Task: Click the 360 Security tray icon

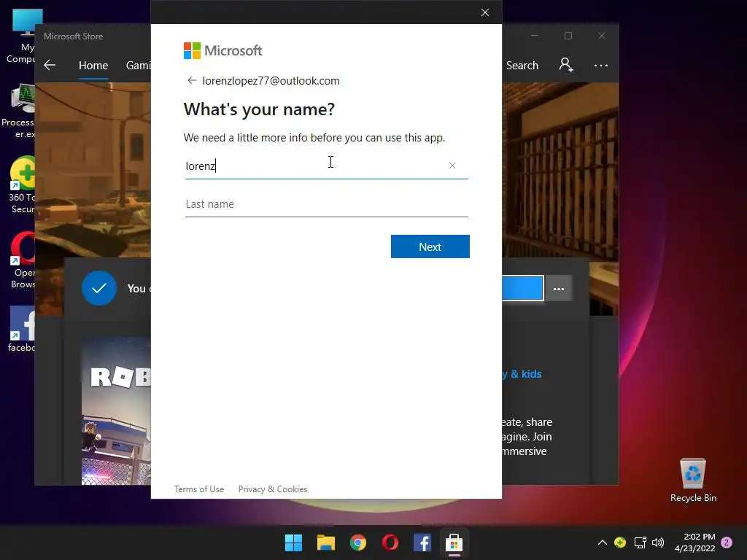Action: tap(620, 542)
